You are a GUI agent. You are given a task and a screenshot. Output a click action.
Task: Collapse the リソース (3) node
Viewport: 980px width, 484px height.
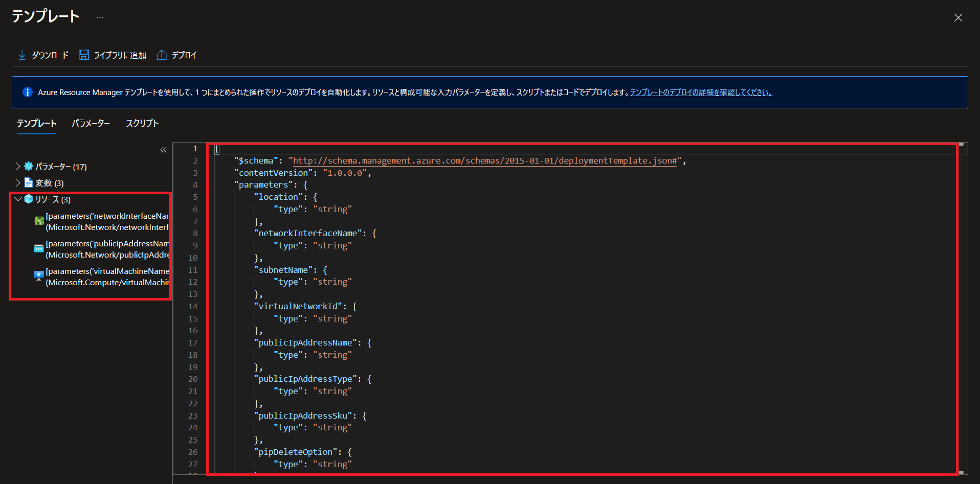pyautogui.click(x=18, y=199)
